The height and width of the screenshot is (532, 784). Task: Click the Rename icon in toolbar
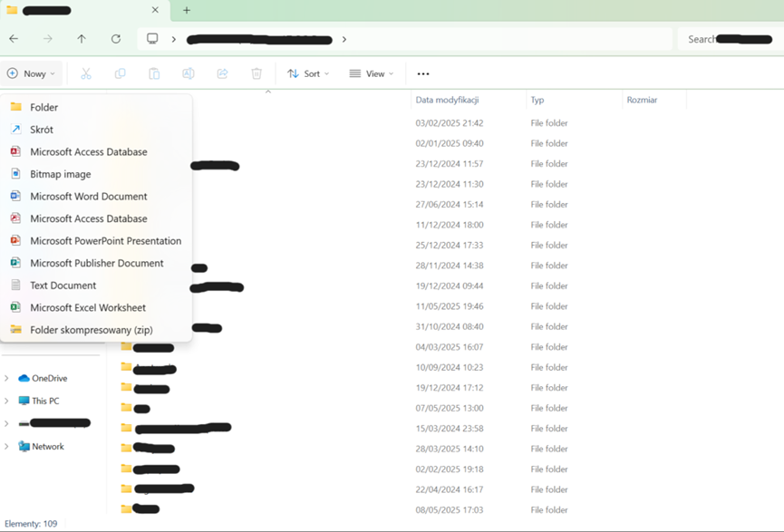[x=189, y=74]
